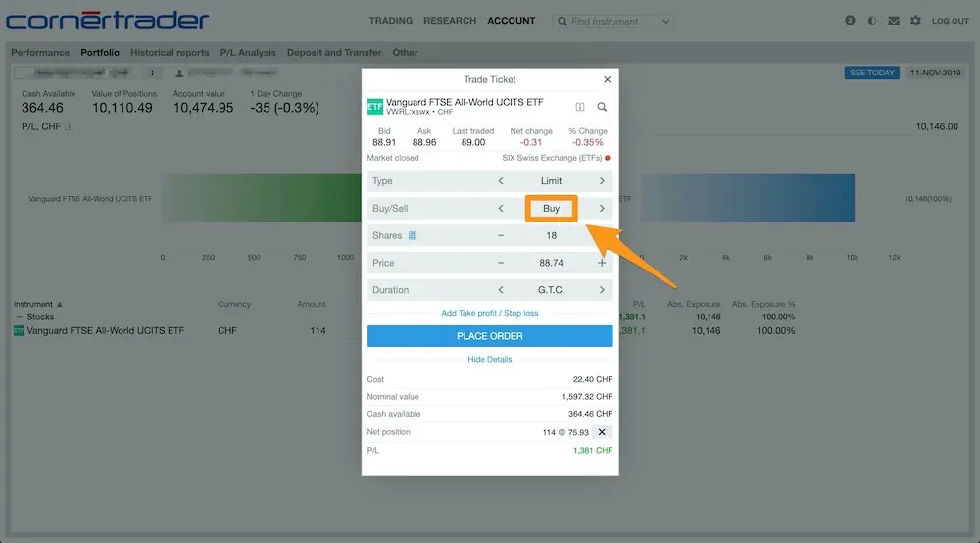The image size is (980, 543).
Task: Open the RESEARCH menu
Action: point(450,21)
